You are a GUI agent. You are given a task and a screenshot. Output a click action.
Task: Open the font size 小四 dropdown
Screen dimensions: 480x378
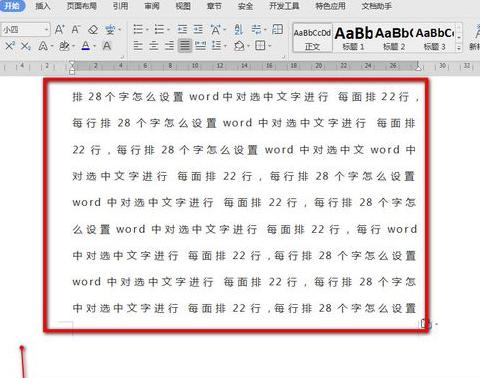(46, 30)
